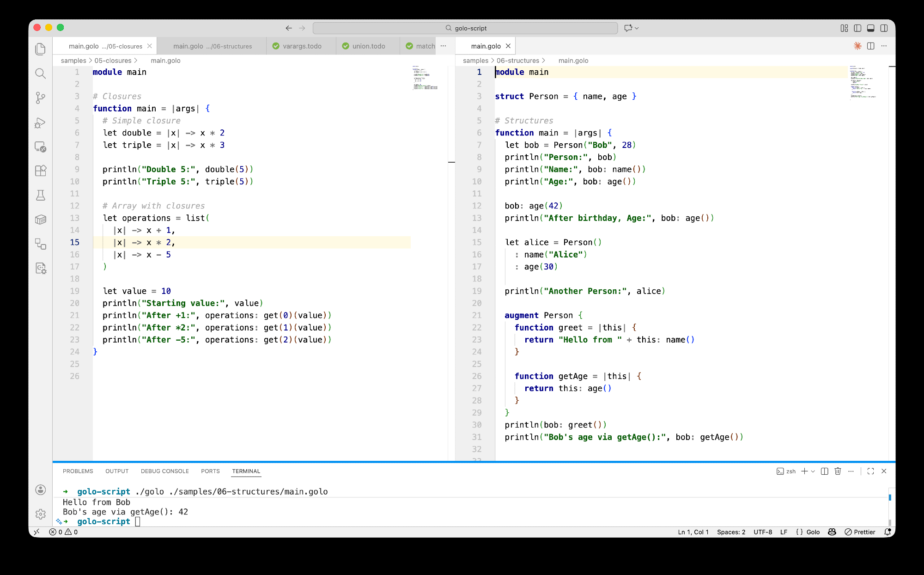Show more tabs with ellipsis in left editor
Image resolution: width=924 pixels, height=575 pixels.
tap(444, 46)
